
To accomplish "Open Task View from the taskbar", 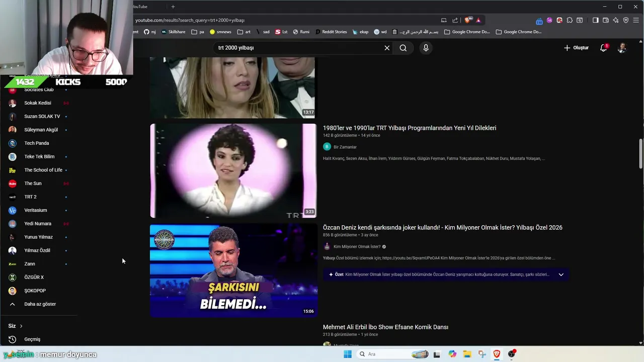I will pyautogui.click(x=437, y=354).
